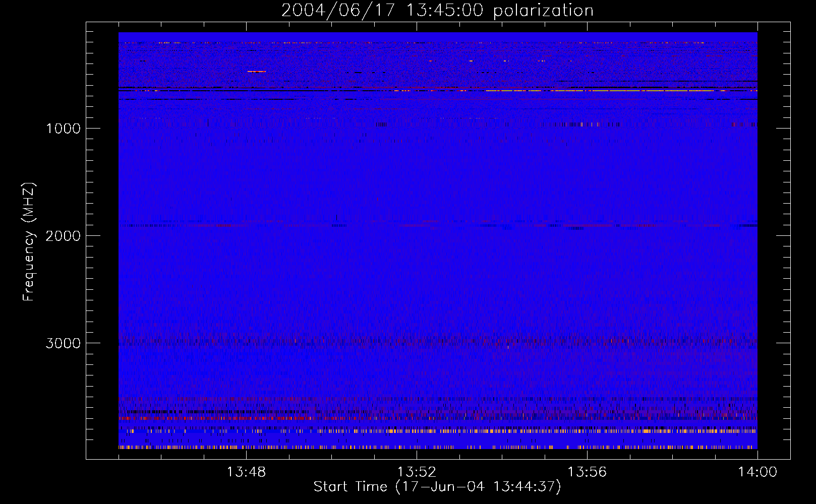Click the 'Start Time (17-Jun-04 13:44:37)' label
The width and height of the screenshot is (816, 504).
tap(437, 487)
